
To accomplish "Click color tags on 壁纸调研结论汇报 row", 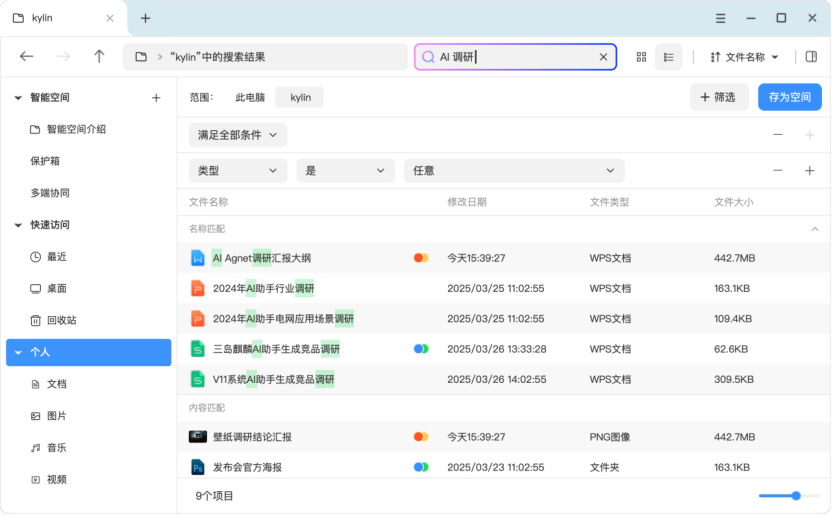I will 421,437.
